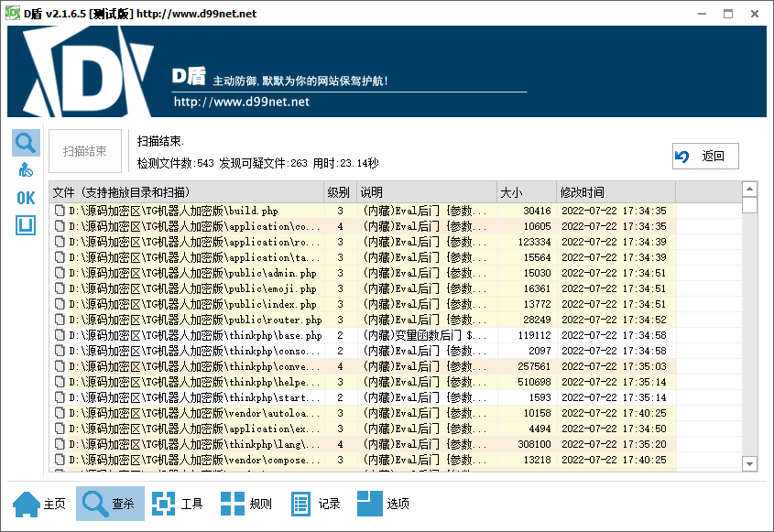Sort by 级别 column header

click(340, 192)
